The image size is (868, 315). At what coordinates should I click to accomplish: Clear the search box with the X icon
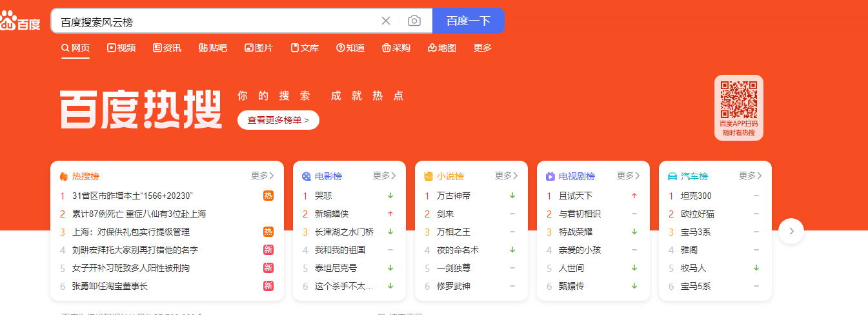(x=386, y=21)
